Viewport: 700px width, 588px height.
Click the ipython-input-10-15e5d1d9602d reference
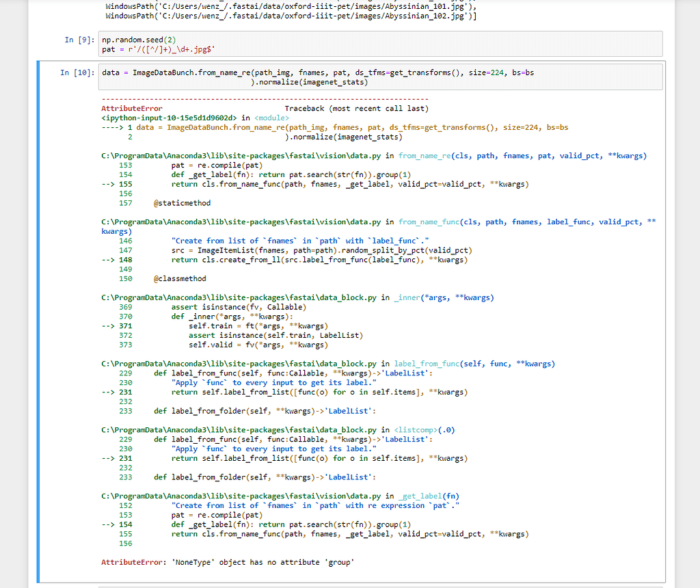pyautogui.click(x=168, y=118)
